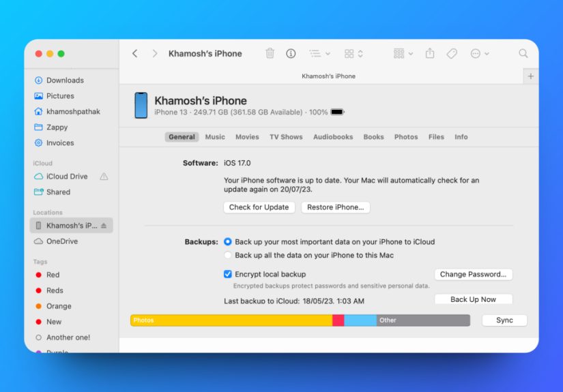The image size is (563, 392).
Task: Switch to the Files tab
Action: point(436,137)
